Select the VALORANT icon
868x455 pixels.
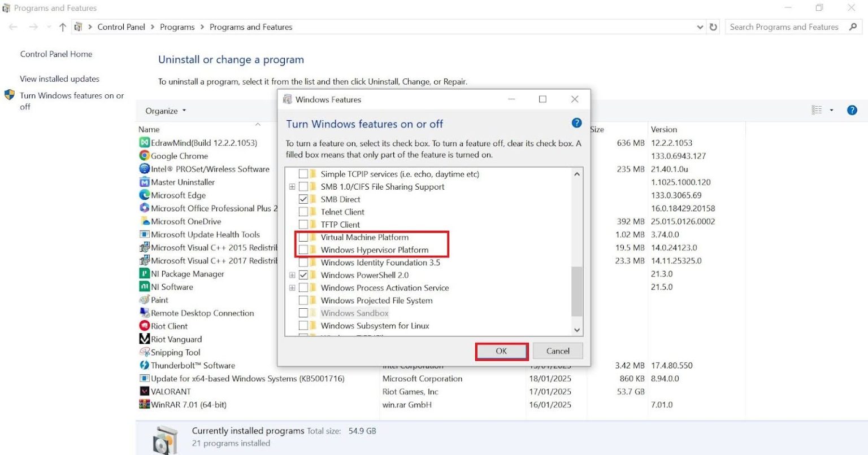point(144,391)
